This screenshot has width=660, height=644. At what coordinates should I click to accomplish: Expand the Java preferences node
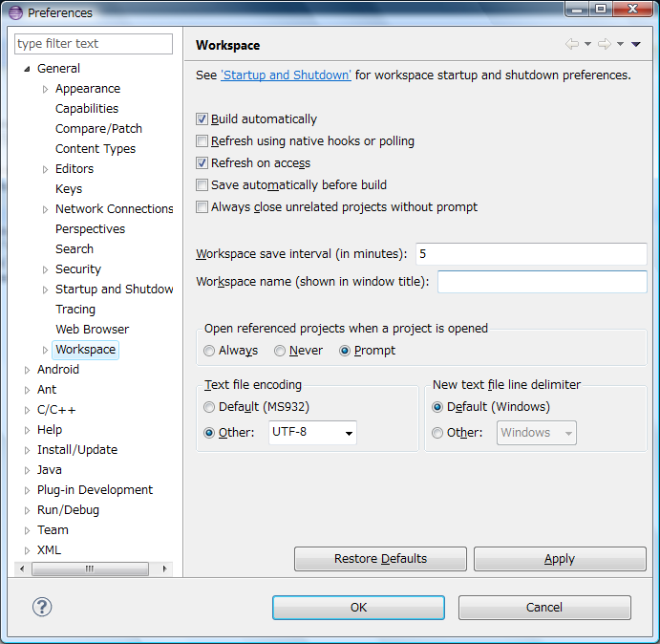[27, 470]
